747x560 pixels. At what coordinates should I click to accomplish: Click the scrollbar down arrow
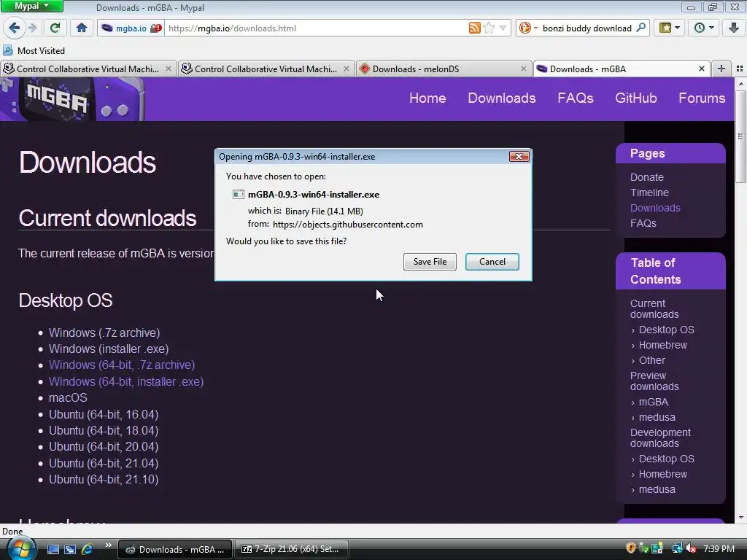point(740,518)
